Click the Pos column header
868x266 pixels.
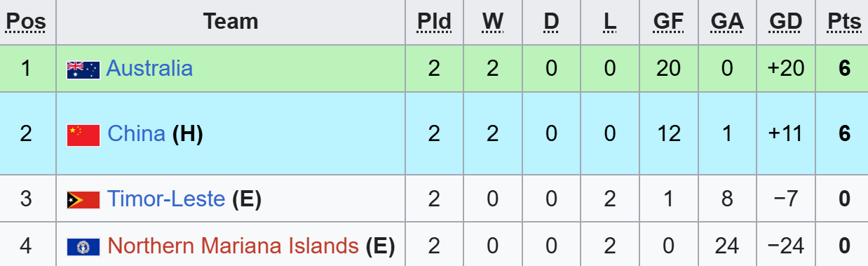pos(26,22)
